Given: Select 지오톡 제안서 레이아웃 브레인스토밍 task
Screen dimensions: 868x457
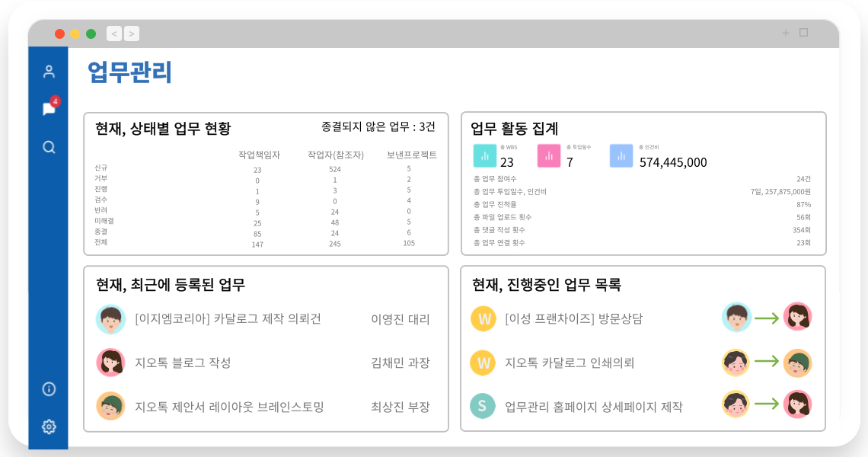Looking at the screenshot, I should click(229, 407).
